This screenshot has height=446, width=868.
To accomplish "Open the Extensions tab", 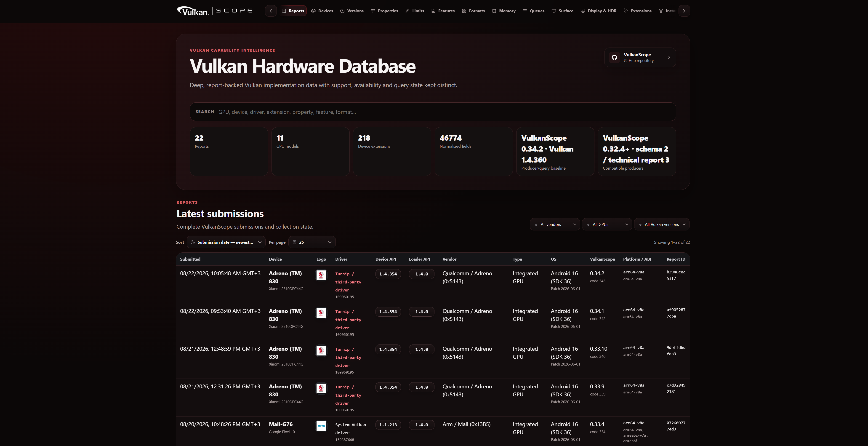I will click(x=638, y=11).
